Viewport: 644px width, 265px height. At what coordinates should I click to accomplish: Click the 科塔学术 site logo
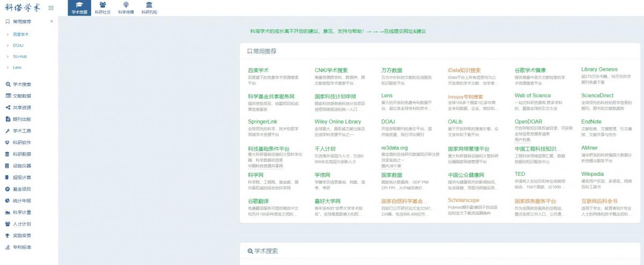tap(23, 8)
